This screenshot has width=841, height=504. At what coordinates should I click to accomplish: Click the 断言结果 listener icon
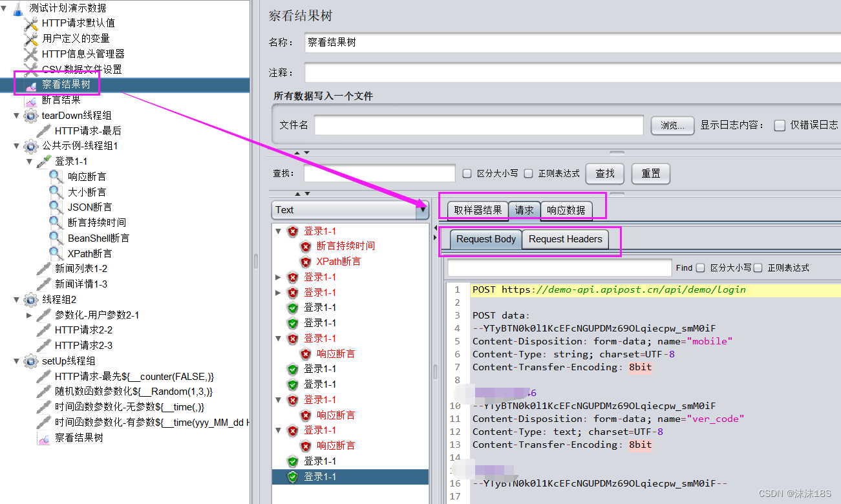31,100
